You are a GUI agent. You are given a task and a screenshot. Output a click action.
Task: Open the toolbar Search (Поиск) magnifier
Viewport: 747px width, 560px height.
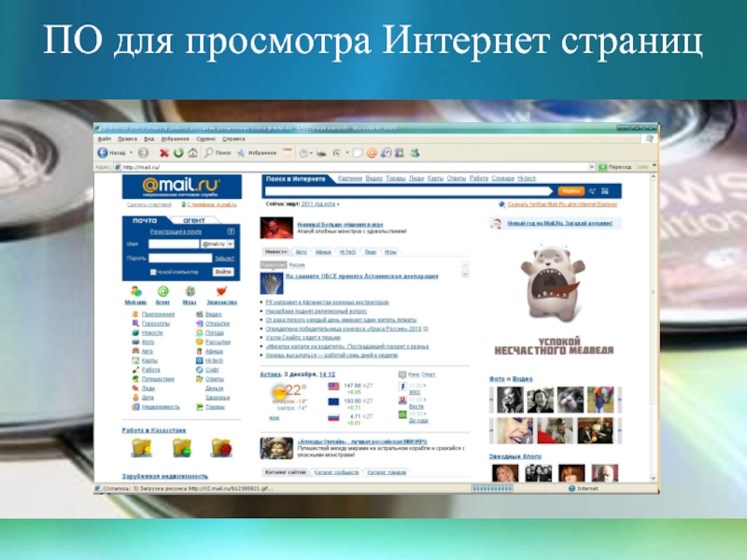pyautogui.click(x=208, y=152)
